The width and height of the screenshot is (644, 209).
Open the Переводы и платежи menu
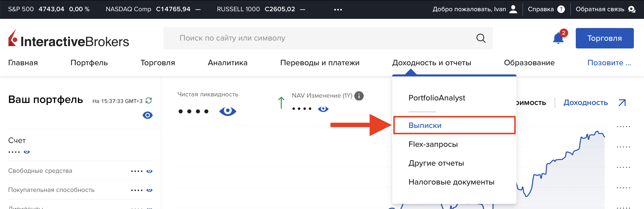320,63
